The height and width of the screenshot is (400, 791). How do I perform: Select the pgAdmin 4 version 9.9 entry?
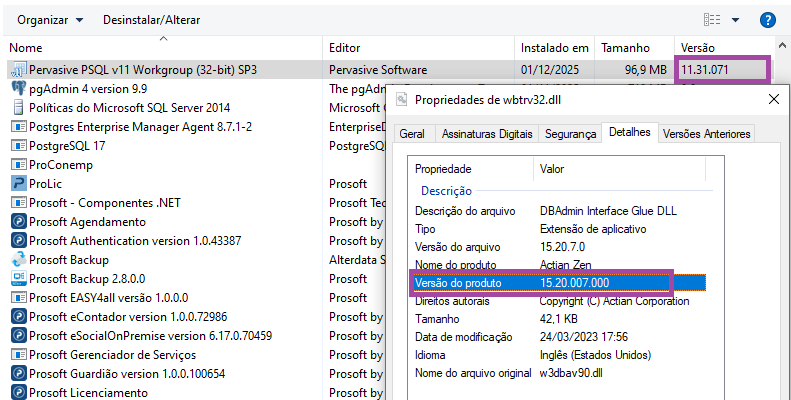(x=88, y=89)
